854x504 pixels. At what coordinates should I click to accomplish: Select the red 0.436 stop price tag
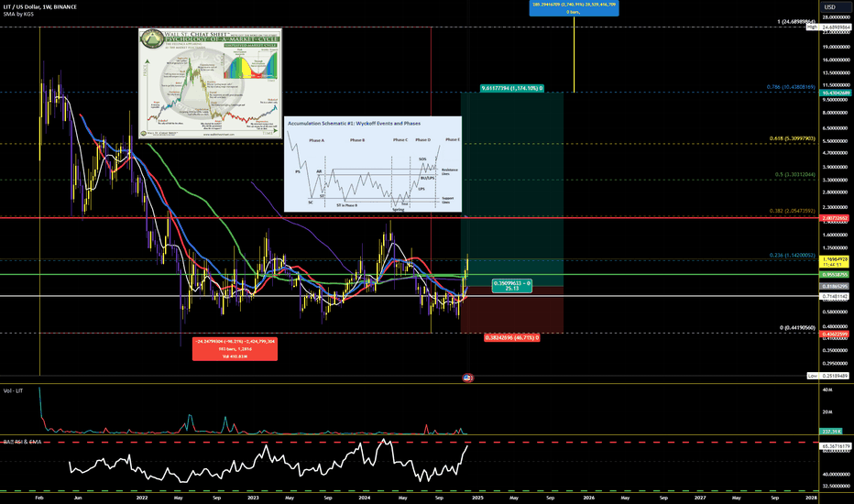click(835, 334)
